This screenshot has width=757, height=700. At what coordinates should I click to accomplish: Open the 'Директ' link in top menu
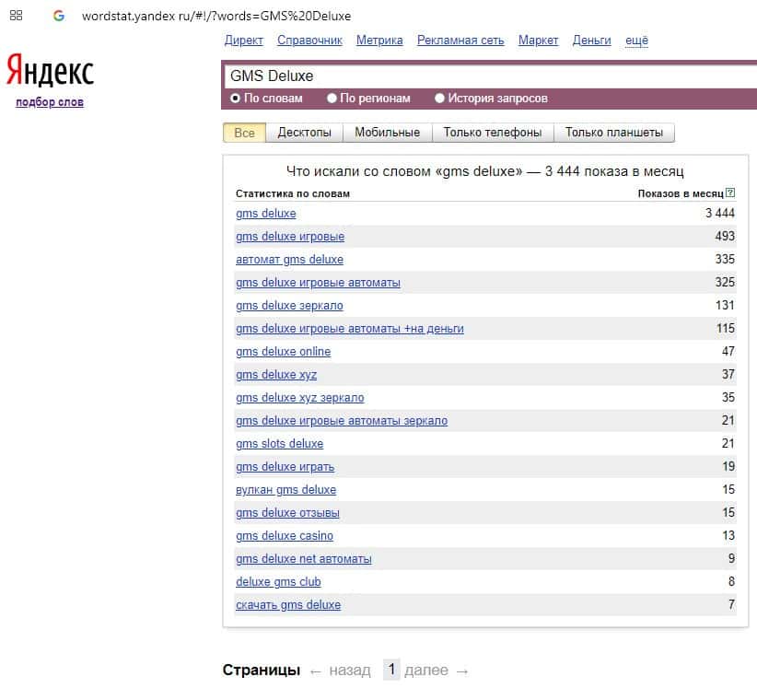(x=243, y=41)
